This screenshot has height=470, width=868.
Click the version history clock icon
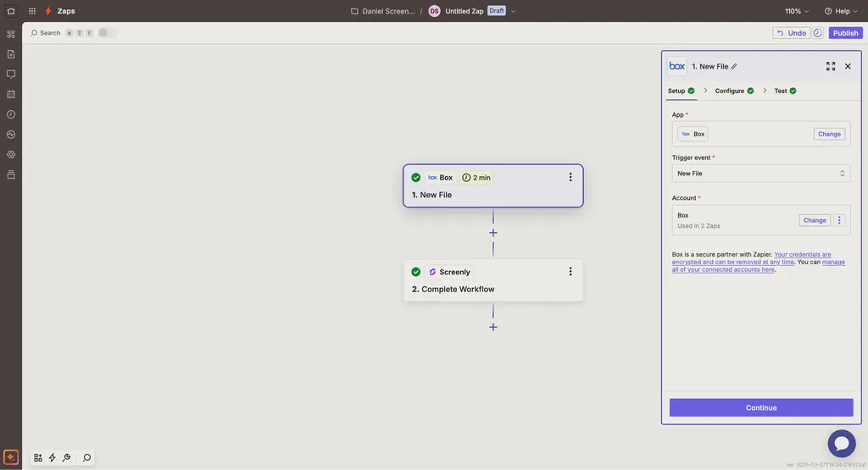818,33
